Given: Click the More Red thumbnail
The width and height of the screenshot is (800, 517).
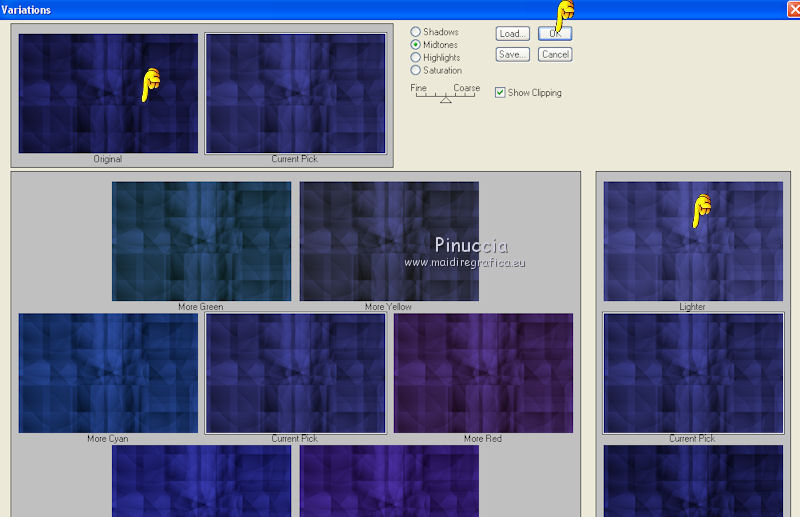Looking at the screenshot, I should pyautogui.click(x=483, y=373).
